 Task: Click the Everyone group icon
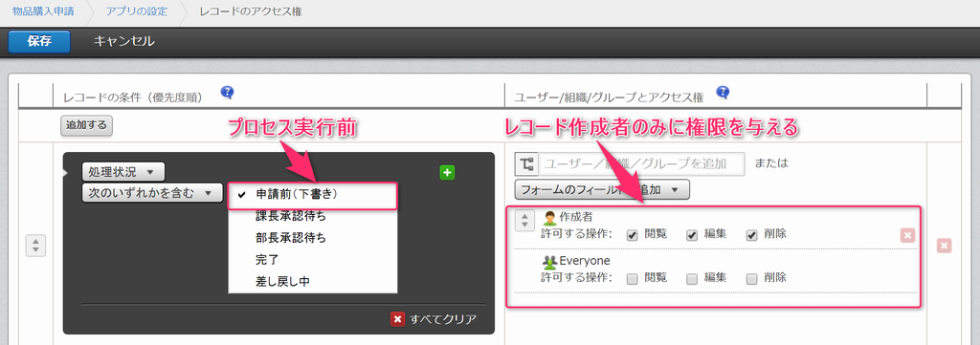[550, 262]
